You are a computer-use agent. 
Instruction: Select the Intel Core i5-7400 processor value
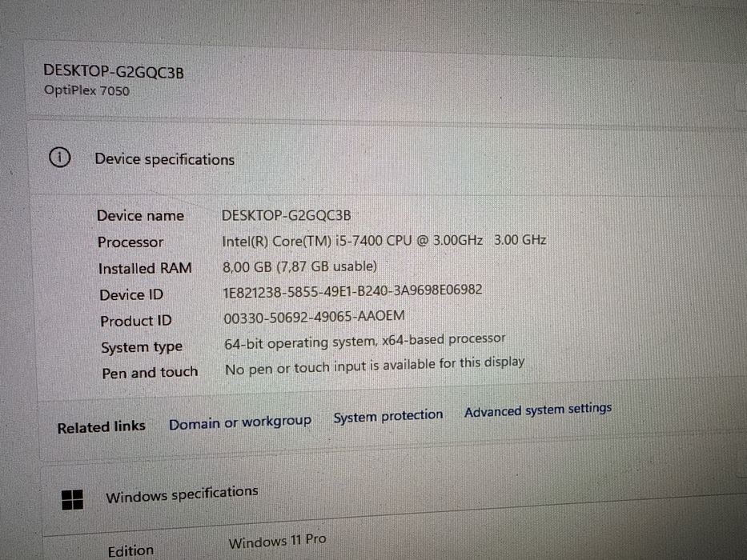coord(384,241)
